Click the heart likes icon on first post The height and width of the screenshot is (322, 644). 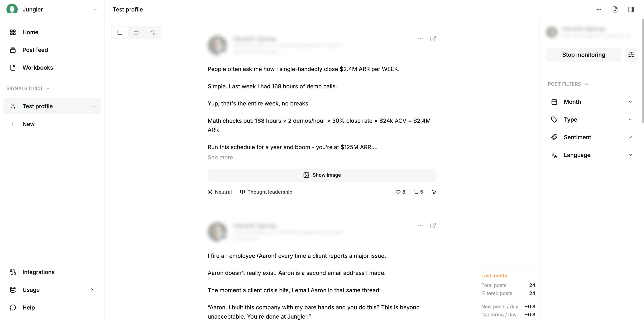[398, 192]
